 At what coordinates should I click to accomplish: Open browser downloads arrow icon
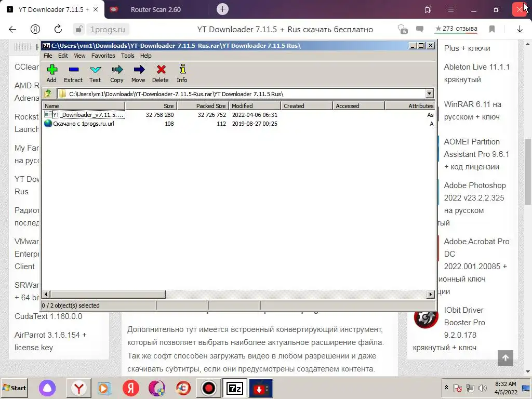520,30
